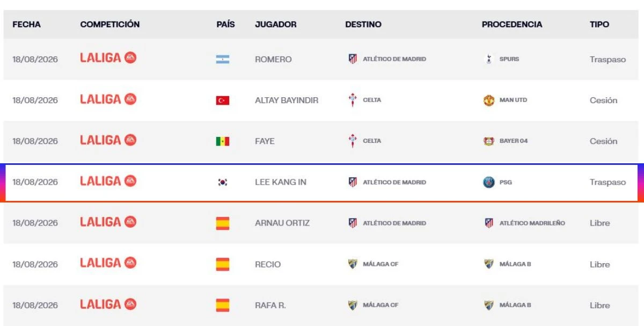The image size is (644, 326).
Task: Click Atlético de Madrid crest in Romero row
Action: pyautogui.click(x=353, y=59)
